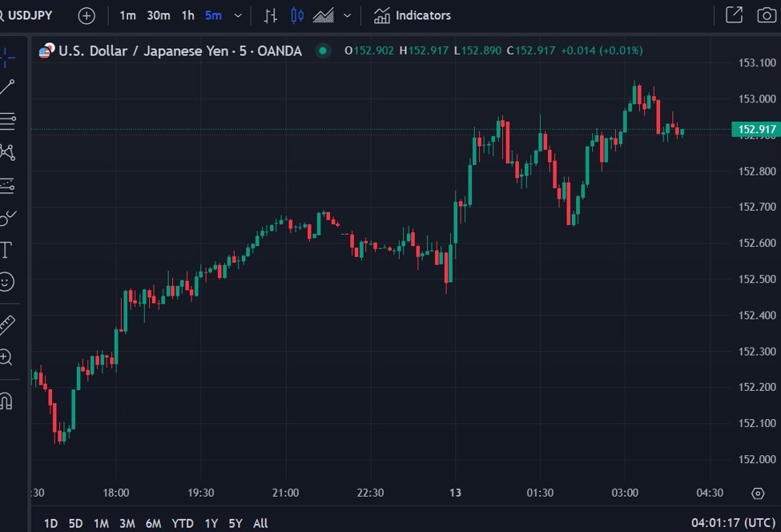781x532 pixels.
Task: Open the Fibonacci retracement tool
Action: (7, 121)
